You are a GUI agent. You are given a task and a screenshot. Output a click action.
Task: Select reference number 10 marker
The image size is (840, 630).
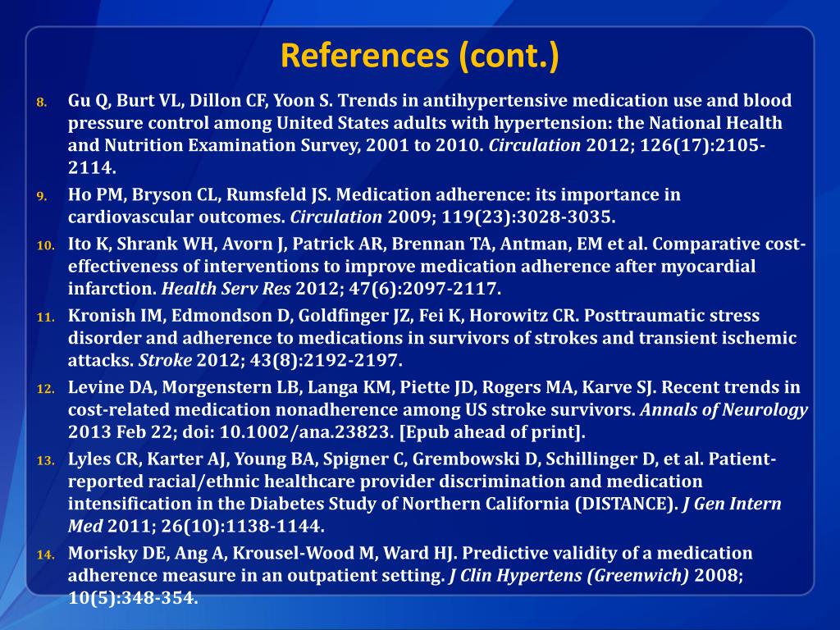(46, 246)
